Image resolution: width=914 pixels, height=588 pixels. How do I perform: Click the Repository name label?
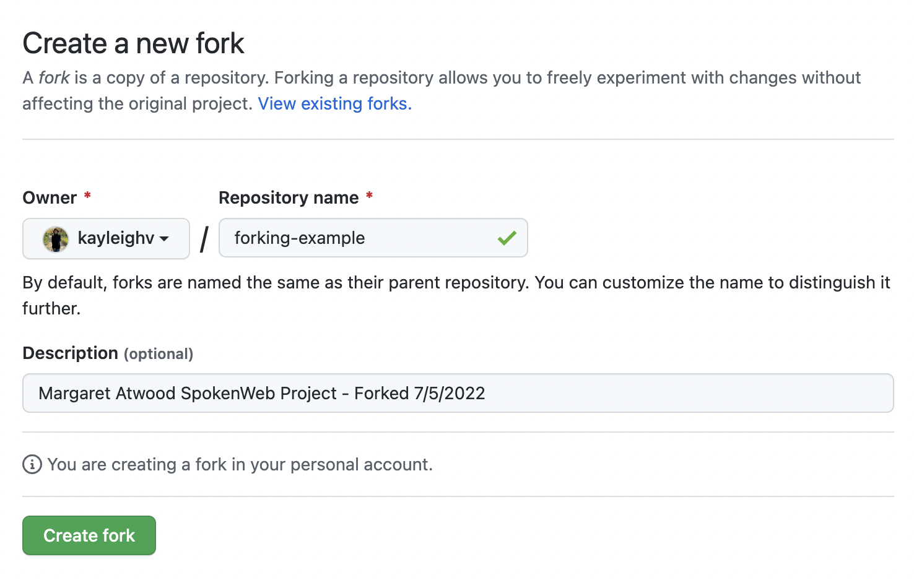[x=289, y=198]
